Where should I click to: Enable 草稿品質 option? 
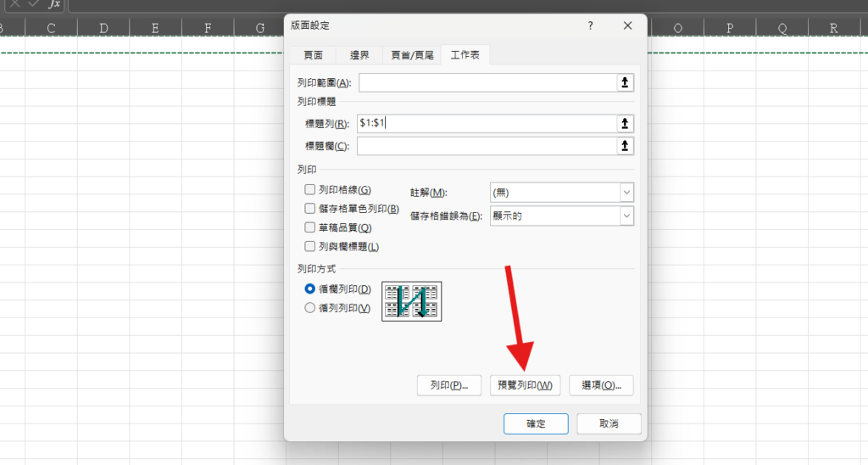tap(310, 227)
